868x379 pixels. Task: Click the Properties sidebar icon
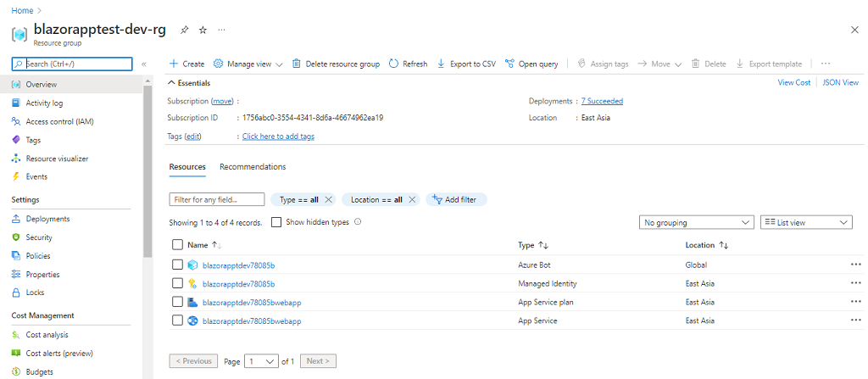click(x=16, y=274)
